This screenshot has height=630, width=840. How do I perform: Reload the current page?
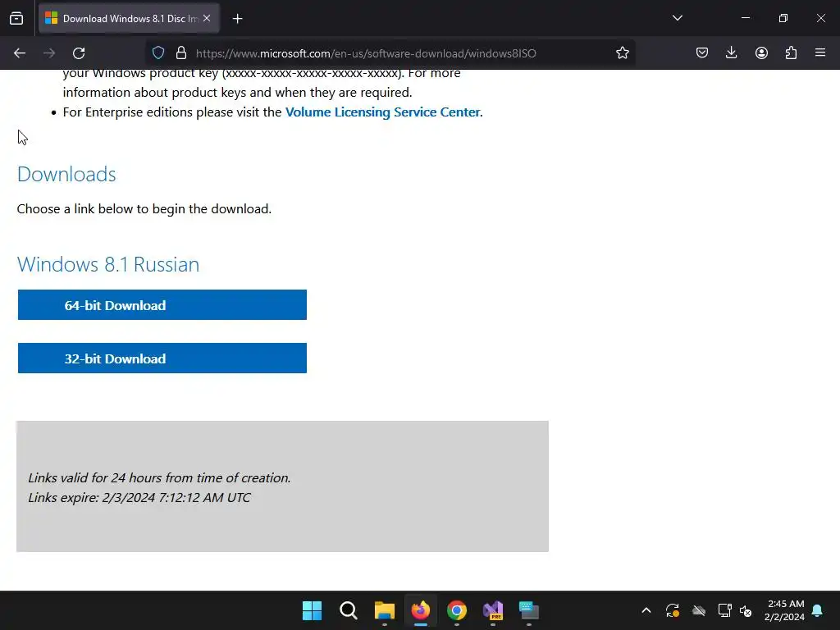pos(79,53)
